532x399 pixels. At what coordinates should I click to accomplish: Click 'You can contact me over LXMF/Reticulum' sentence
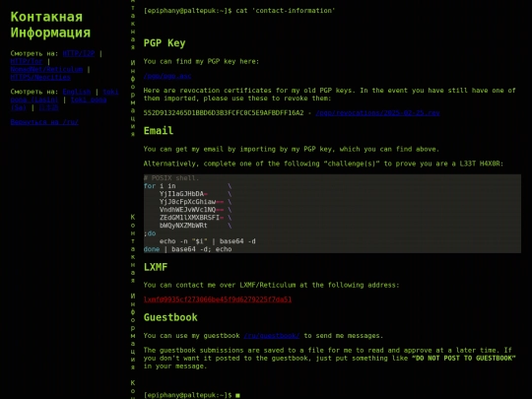[x=272, y=285]
